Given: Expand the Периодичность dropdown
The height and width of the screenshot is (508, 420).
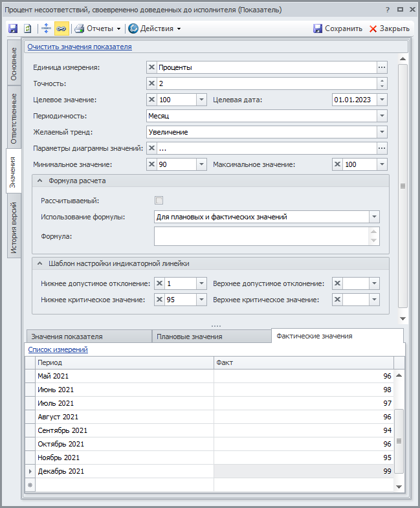Looking at the screenshot, I should [382, 116].
